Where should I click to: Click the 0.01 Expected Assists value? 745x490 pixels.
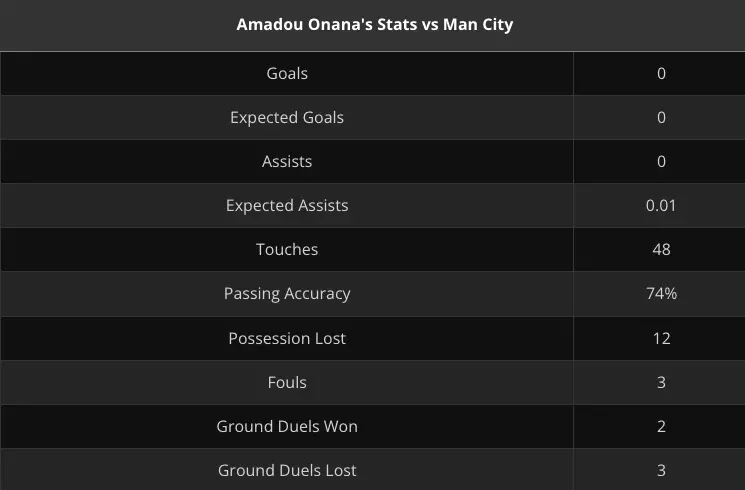click(x=661, y=205)
